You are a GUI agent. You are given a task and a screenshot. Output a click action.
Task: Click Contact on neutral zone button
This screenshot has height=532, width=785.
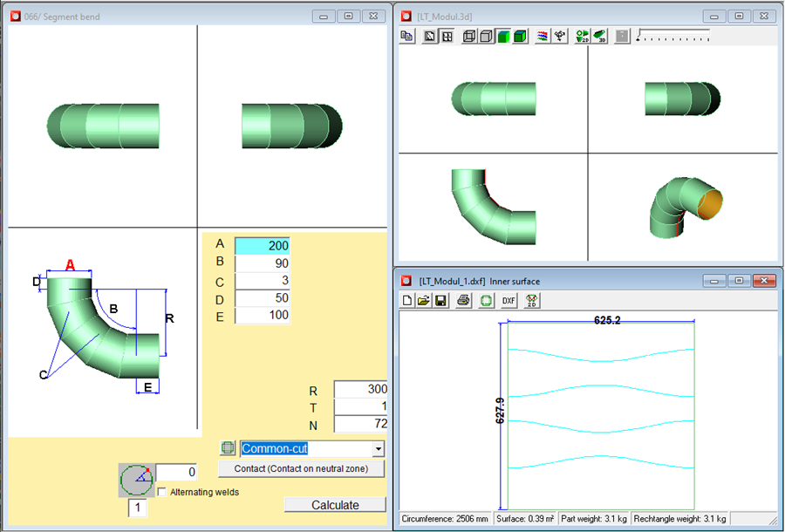[302, 468]
